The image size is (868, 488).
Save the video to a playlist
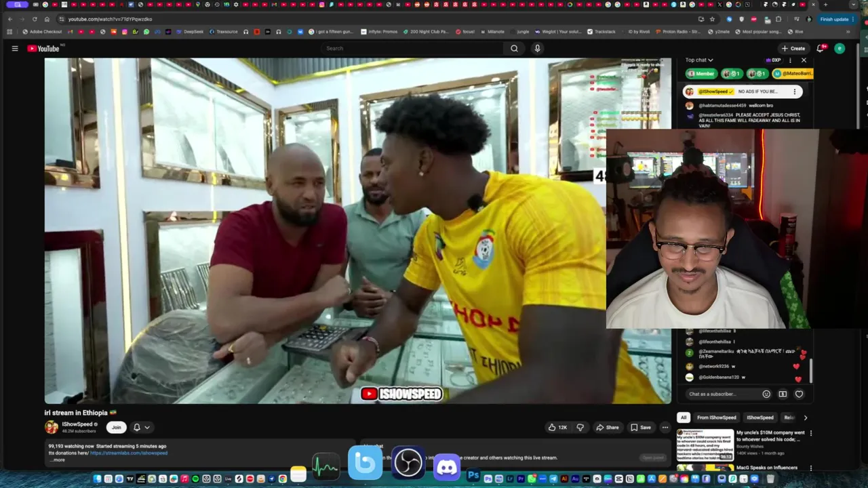point(641,427)
